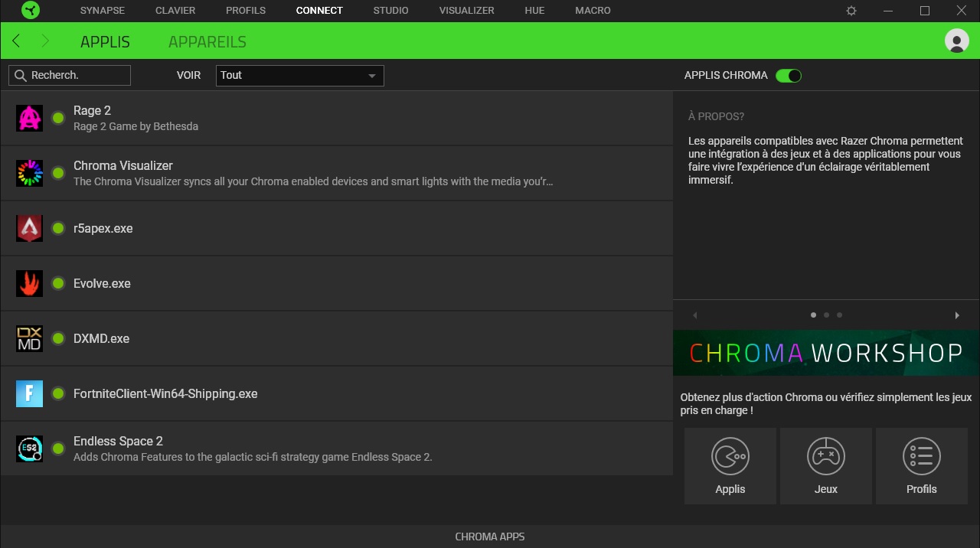Click the Apex Legends r5apex.exe icon
This screenshot has height=548, width=980.
click(29, 228)
